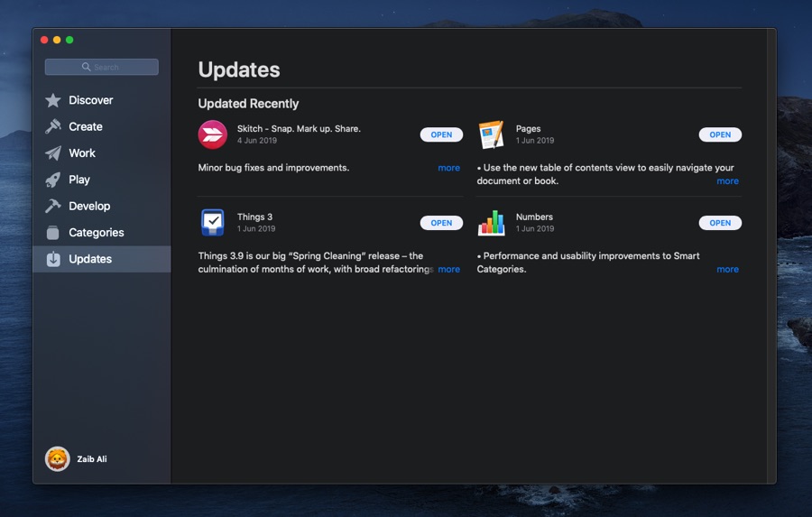Open the Numbers app icon

[x=491, y=223]
